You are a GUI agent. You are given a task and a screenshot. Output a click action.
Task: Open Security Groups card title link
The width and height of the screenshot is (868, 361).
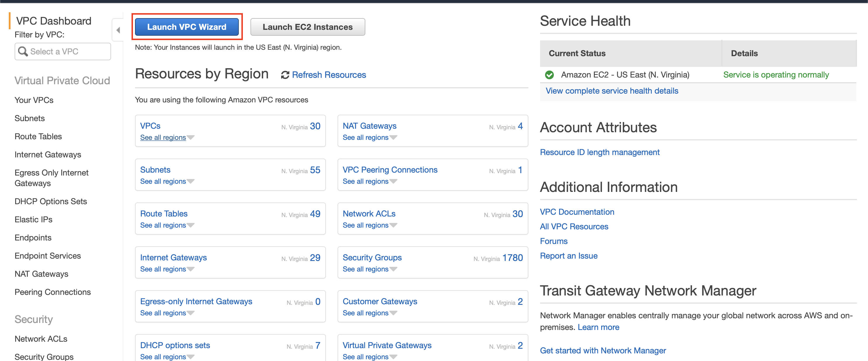click(372, 257)
